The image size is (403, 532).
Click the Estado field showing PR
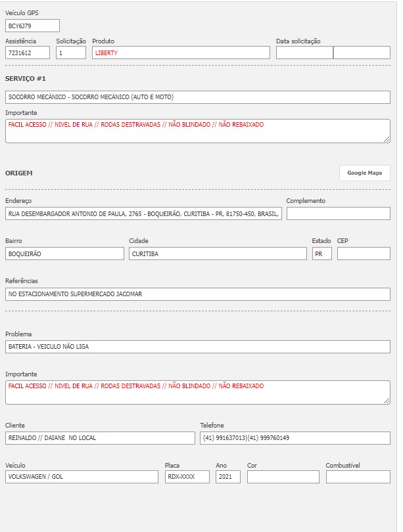(321, 254)
